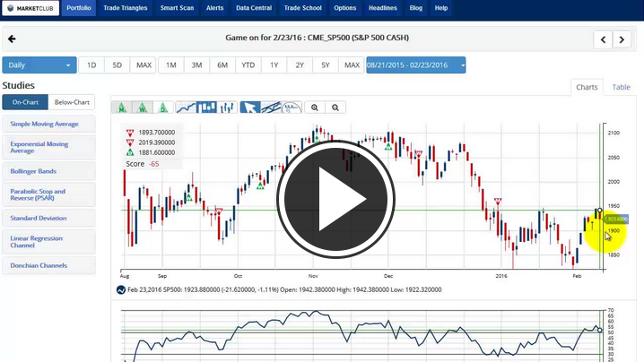Open the Smart Scan menu
Image resolution: width=644 pixels, height=362 pixels.
177,8
